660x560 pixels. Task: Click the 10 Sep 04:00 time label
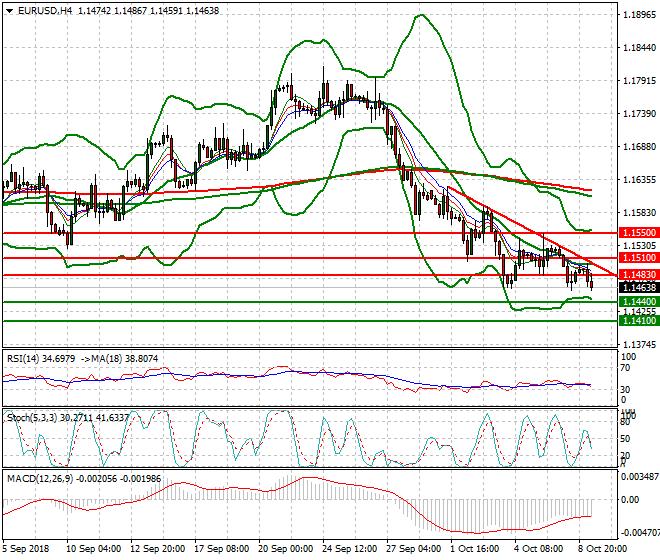(93, 549)
